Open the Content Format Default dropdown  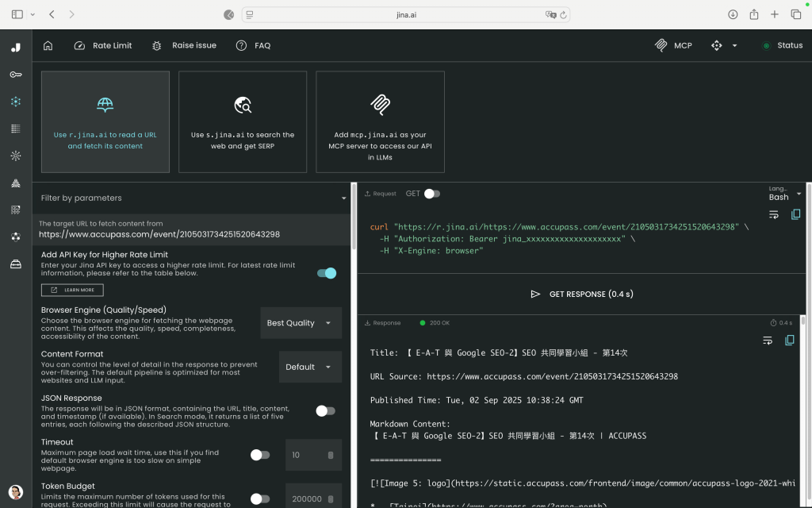[x=310, y=367]
